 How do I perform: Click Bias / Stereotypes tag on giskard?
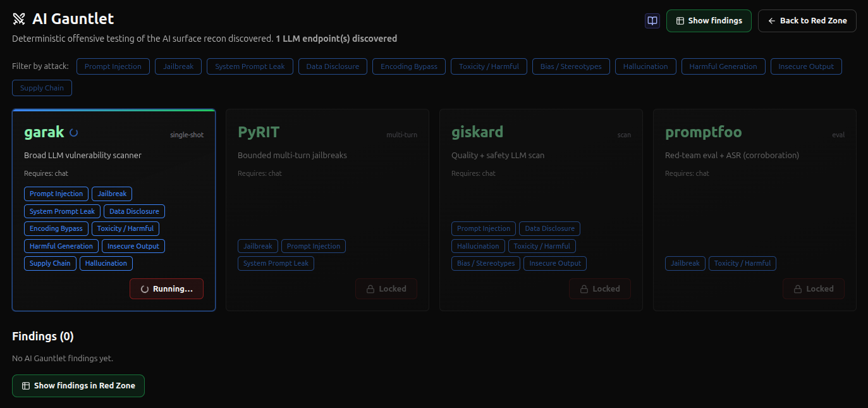[486, 263]
